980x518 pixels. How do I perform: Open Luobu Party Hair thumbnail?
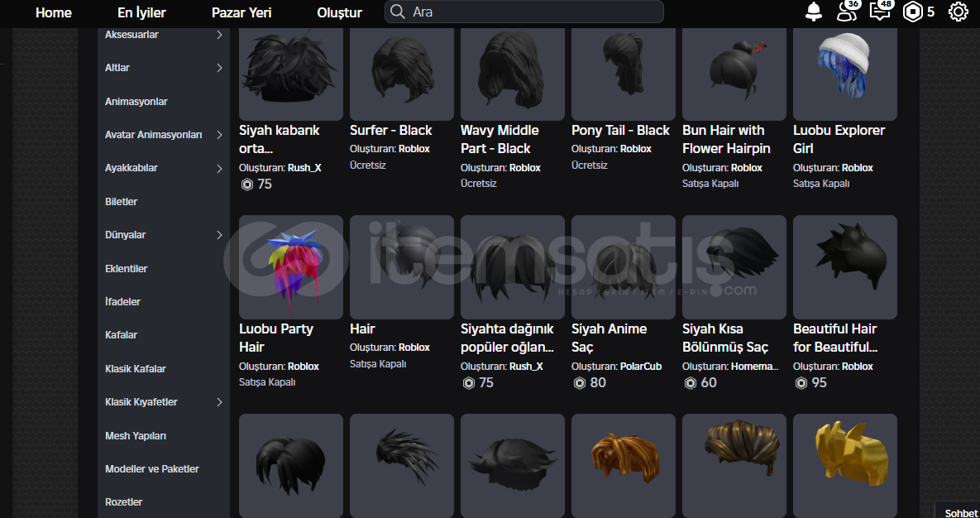coord(290,267)
